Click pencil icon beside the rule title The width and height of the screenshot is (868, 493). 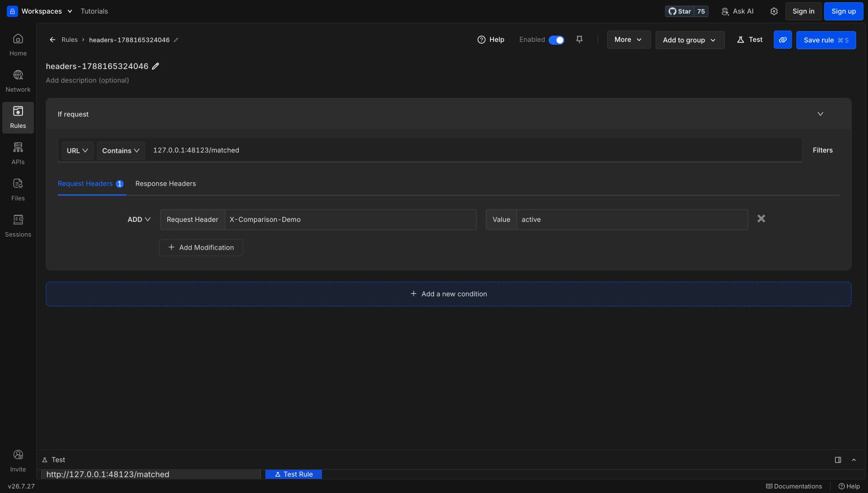coord(156,66)
